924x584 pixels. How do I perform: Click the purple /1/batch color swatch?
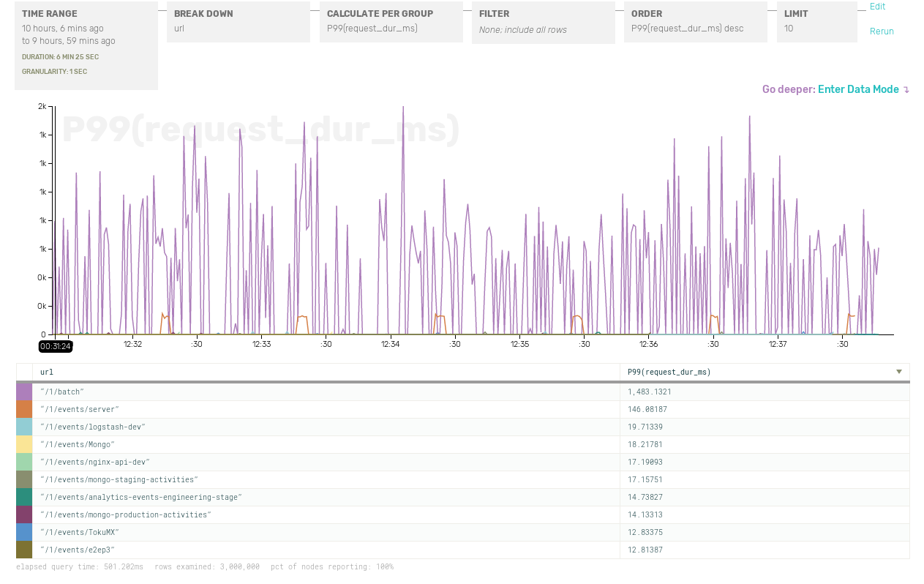(x=24, y=392)
